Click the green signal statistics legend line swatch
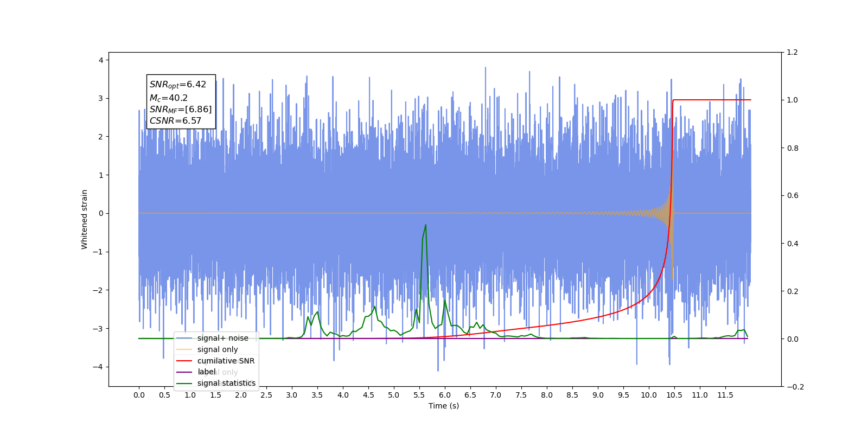 (184, 383)
